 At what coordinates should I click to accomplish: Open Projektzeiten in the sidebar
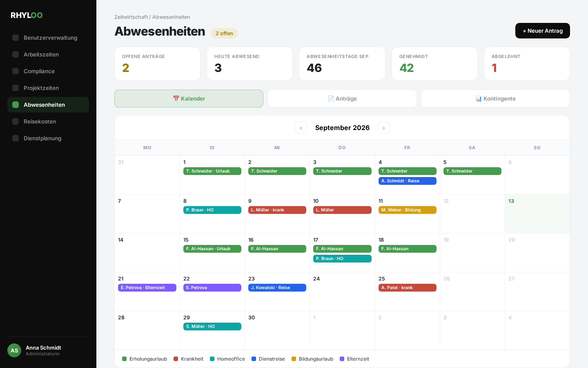(48, 88)
